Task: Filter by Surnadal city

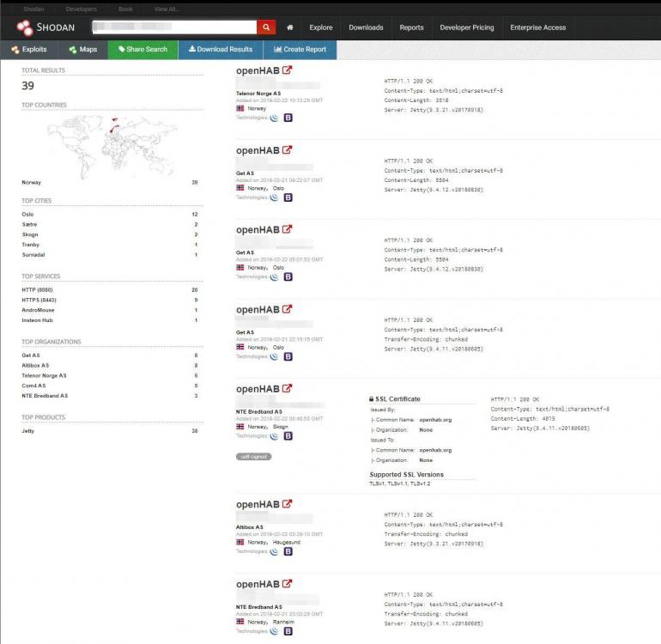Action: 33,255
